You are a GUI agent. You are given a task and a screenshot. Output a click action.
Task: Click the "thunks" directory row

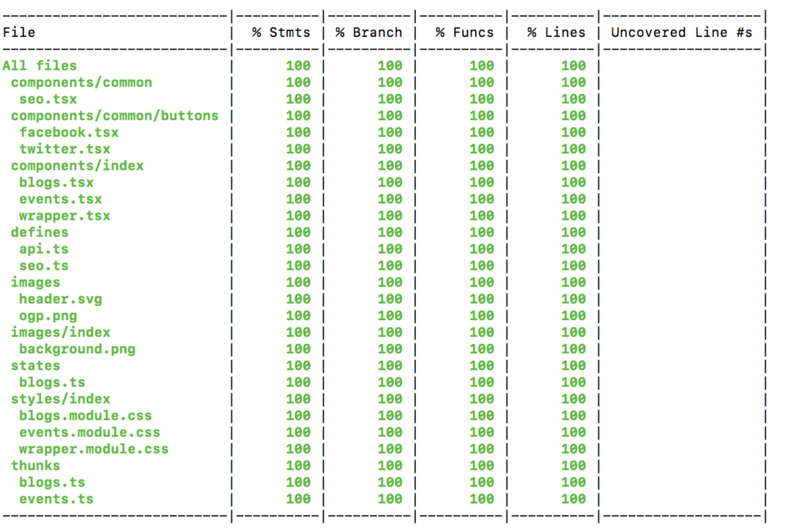35,465
